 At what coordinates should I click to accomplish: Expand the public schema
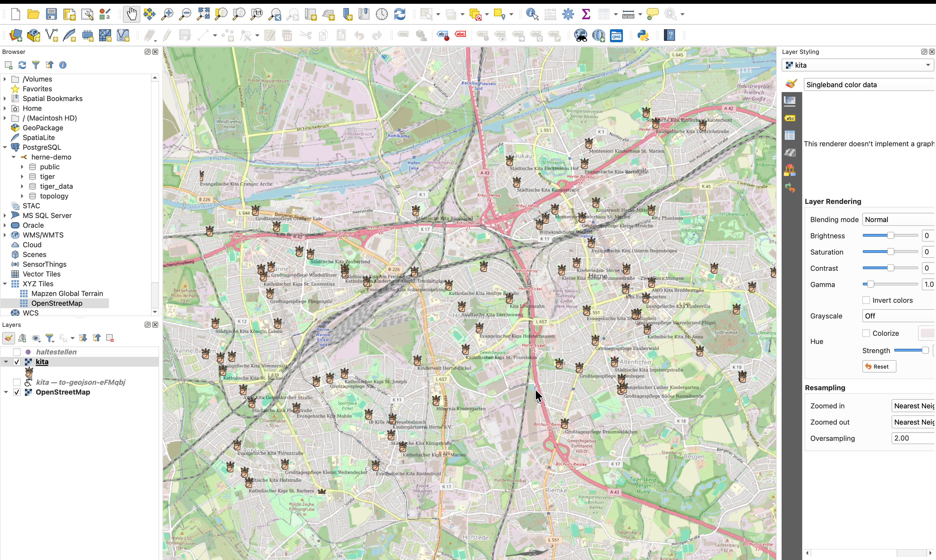point(22,167)
